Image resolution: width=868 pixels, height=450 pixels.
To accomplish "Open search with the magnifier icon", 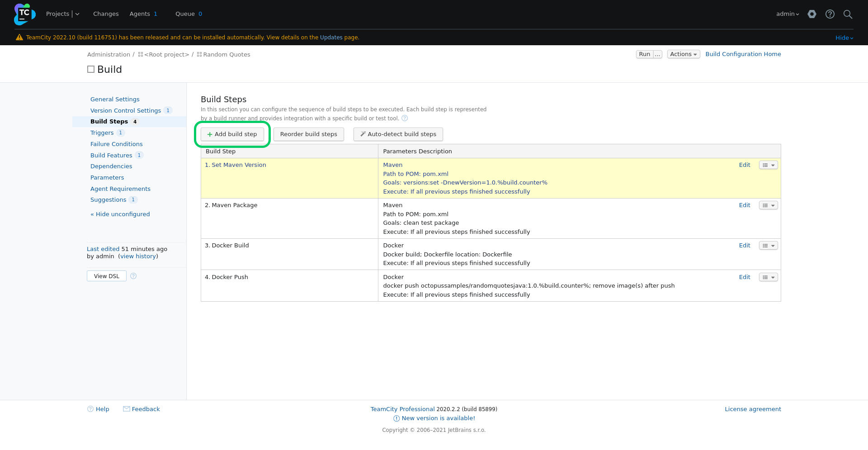I will click(x=848, y=14).
